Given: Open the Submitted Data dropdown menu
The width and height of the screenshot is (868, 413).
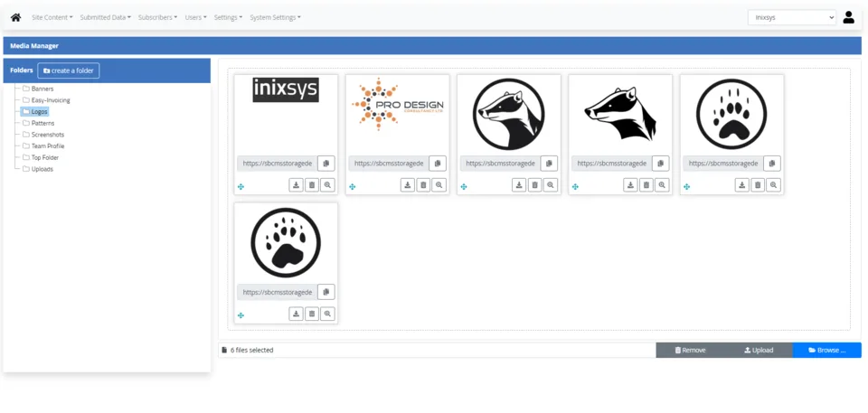Looking at the screenshot, I should (105, 17).
